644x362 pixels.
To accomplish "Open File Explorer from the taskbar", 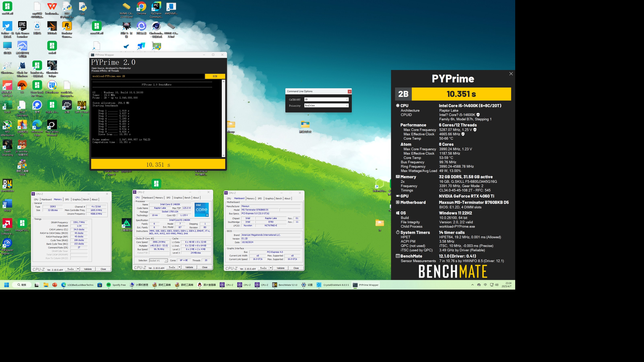I will pyautogui.click(x=46, y=285).
